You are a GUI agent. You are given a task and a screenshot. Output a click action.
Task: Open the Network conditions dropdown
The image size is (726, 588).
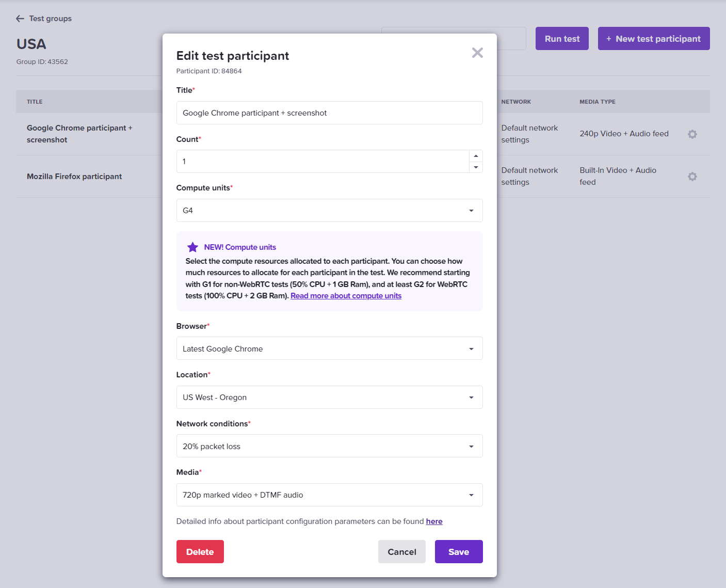470,446
